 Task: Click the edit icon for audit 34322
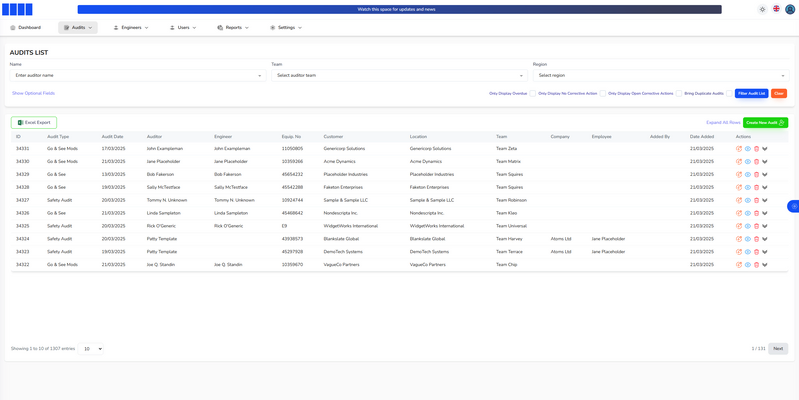(x=739, y=264)
